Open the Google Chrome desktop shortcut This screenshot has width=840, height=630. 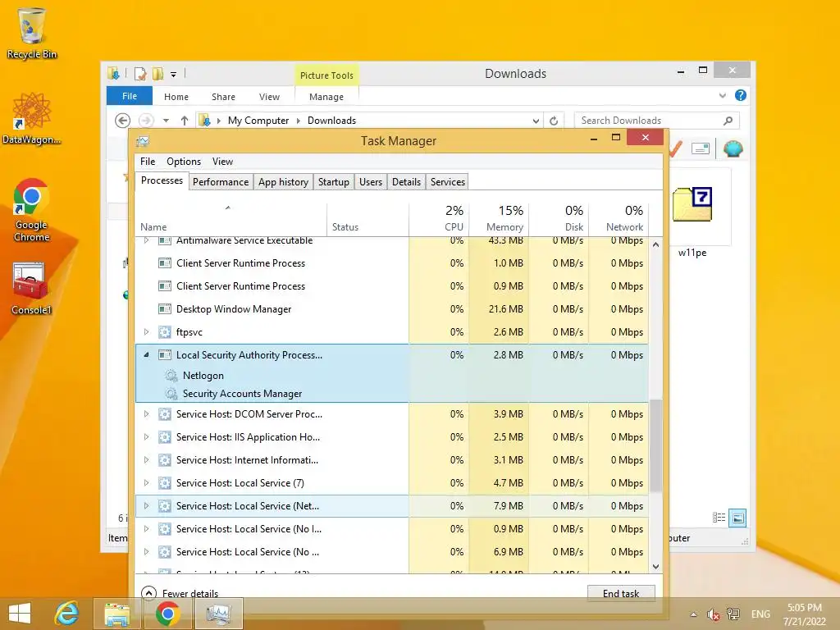click(32, 210)
